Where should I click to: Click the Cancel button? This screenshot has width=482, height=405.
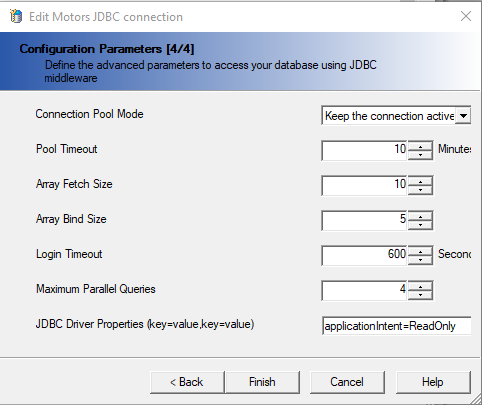347,382
